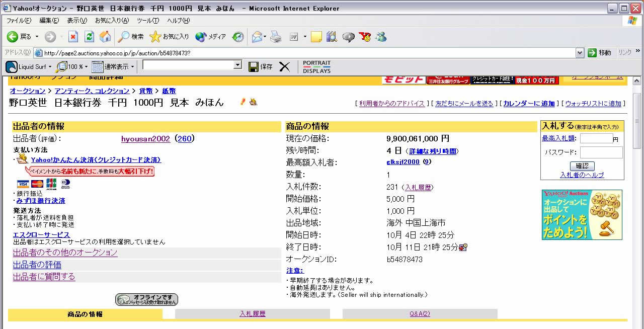Open 出品者のその他のオークション link
This screenshot has width=644, height=329.
click(65, 253)
